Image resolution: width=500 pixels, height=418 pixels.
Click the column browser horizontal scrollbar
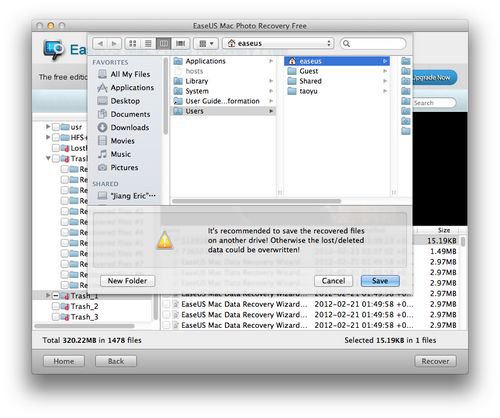click(x=257, y=201)
